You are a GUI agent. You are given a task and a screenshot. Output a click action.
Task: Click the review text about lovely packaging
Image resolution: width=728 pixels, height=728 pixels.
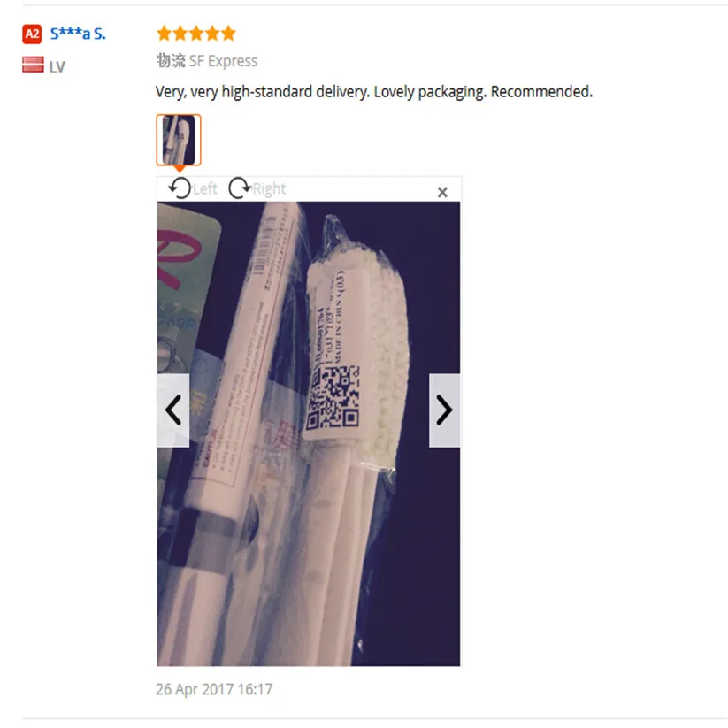[x=374, y=91]
